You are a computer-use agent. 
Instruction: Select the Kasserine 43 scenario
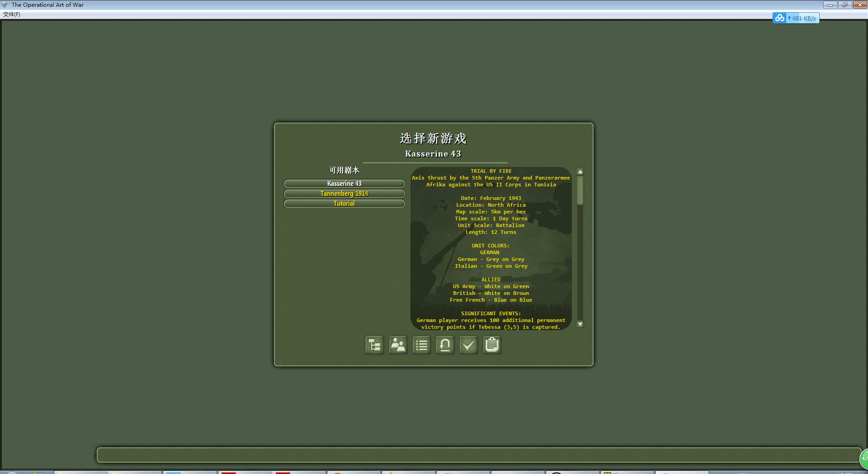[344, 184]
